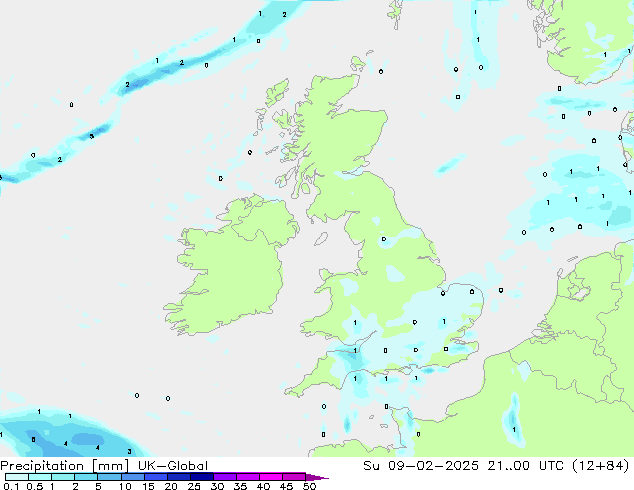Select the '(12+84)' forecast offset text

point(601,466)
